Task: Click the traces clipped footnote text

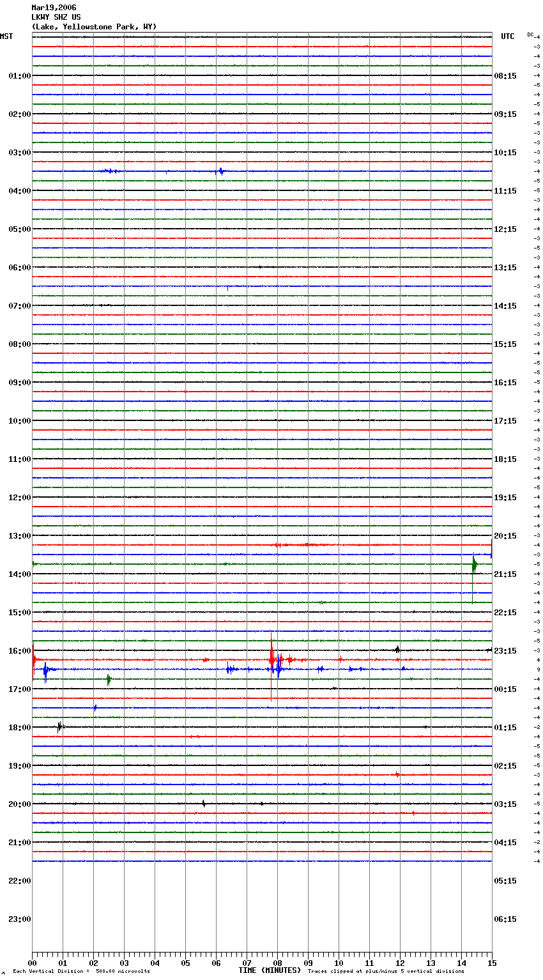Action: (x=386, y=972)
